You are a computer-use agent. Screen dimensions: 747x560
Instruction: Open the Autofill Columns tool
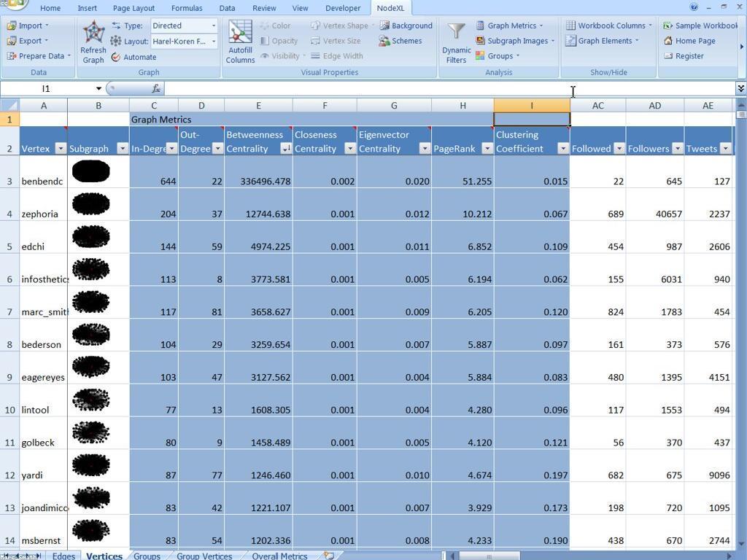pos(240,34)
